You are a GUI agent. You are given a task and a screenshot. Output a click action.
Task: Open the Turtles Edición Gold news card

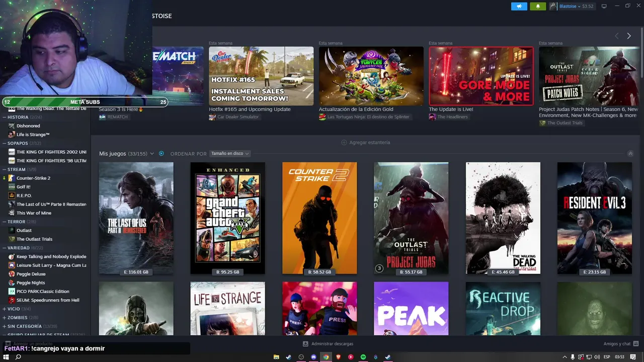(x=371, y=76)
